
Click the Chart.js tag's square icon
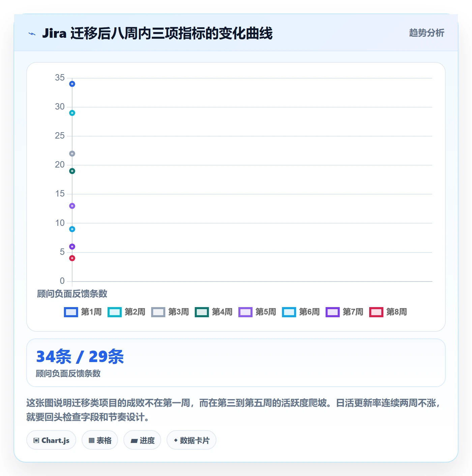36,441
